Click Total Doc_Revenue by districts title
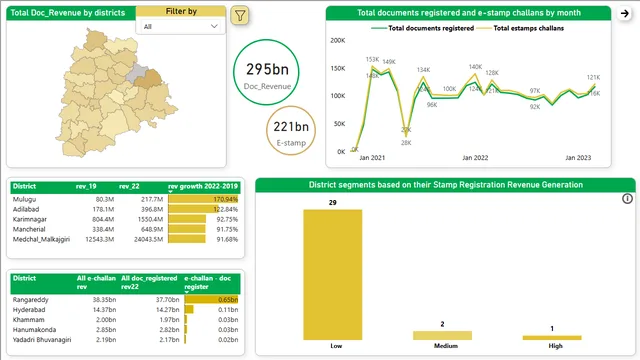This screenshot has width=640, height=360. click(68, 13)
